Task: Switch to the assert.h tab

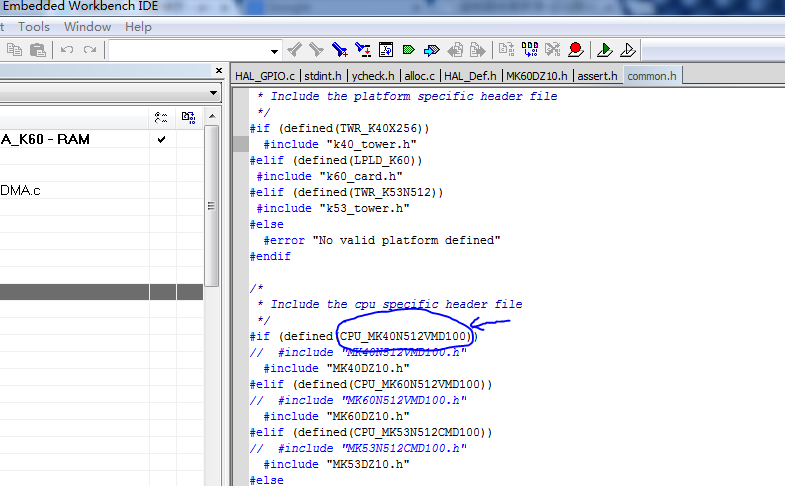Action: coord(597,76)
